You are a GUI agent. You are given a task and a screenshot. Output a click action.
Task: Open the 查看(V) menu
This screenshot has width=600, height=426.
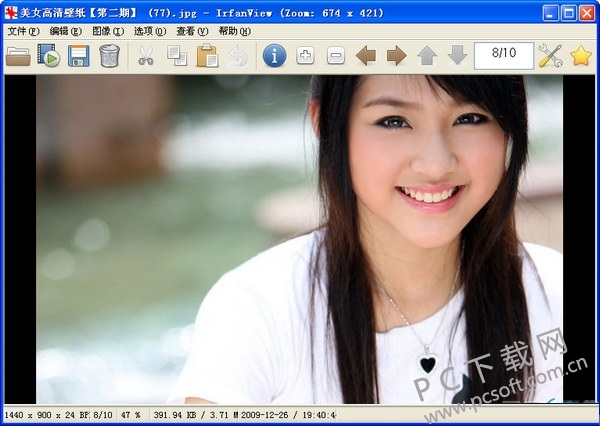tap(192, 31)
